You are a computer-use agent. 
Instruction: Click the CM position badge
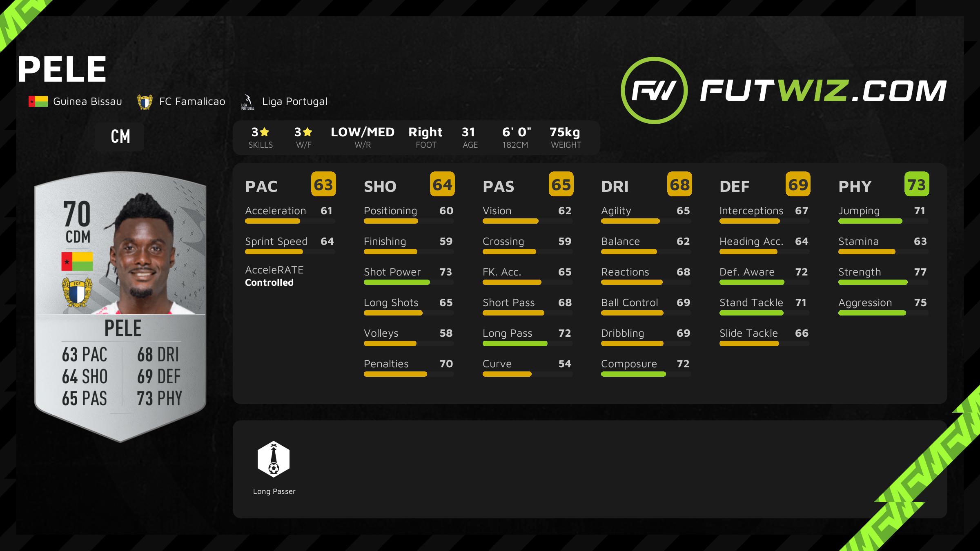[x=120, y=137]
